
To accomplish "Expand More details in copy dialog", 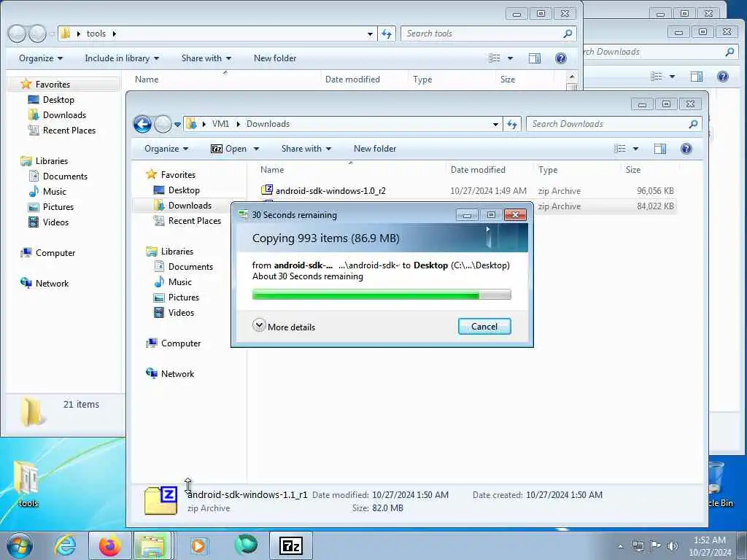I will point(284,327).
